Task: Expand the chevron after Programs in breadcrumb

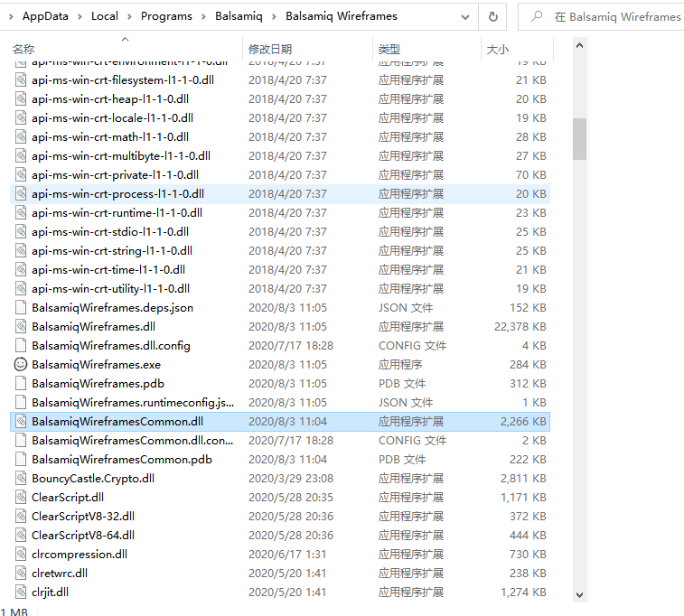Action: [203, 16]
